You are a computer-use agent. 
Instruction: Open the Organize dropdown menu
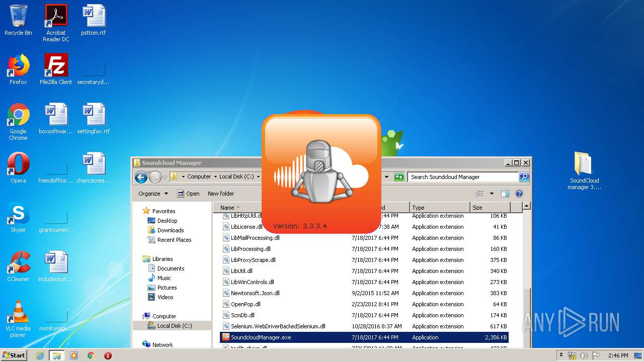(x=153, y=194)
